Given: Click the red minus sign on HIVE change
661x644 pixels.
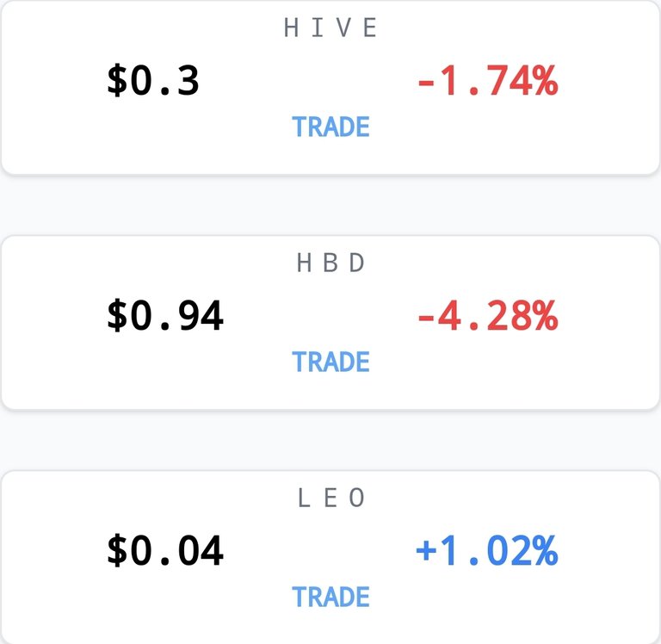Looking at the screenshot, I should tap(426, 84).
